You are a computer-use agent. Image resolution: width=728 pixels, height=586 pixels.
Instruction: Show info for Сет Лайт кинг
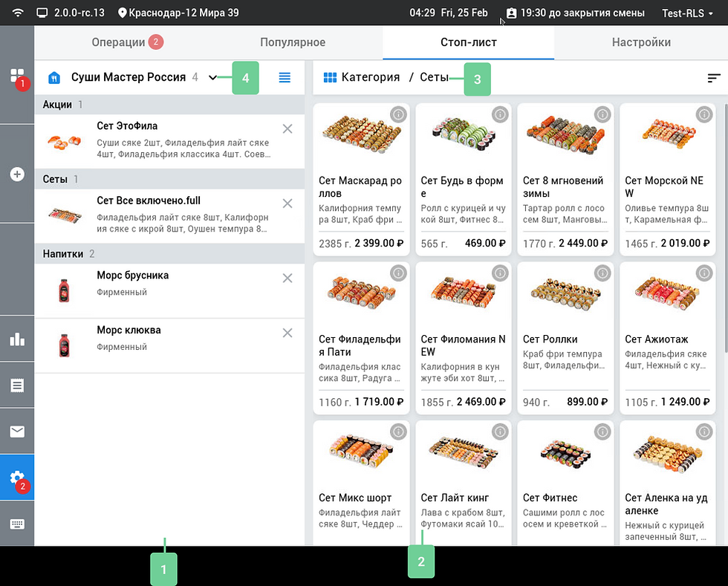pos(500,432)
